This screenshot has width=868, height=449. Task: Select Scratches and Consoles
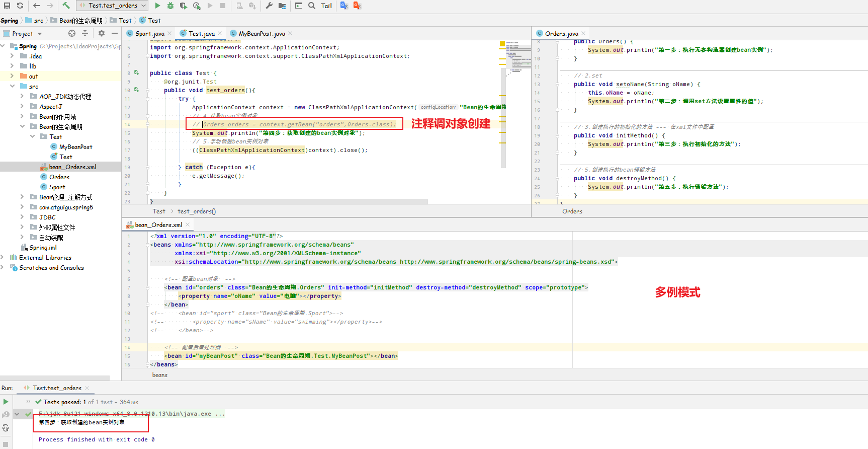(x=47, y=268)
